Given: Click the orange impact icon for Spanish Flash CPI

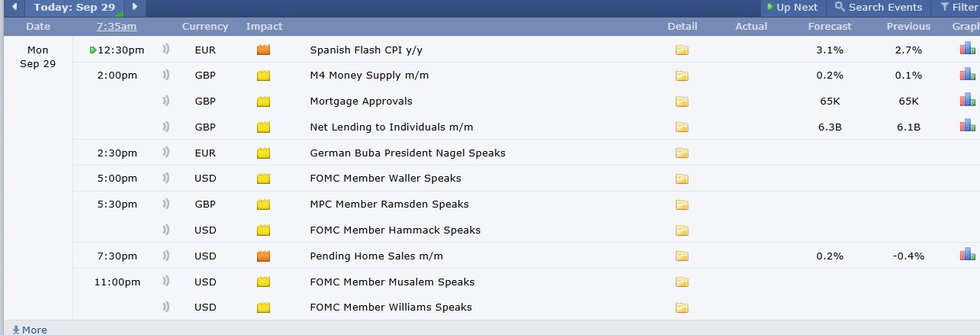Looking at the screenshot, I should coord(264,50).
